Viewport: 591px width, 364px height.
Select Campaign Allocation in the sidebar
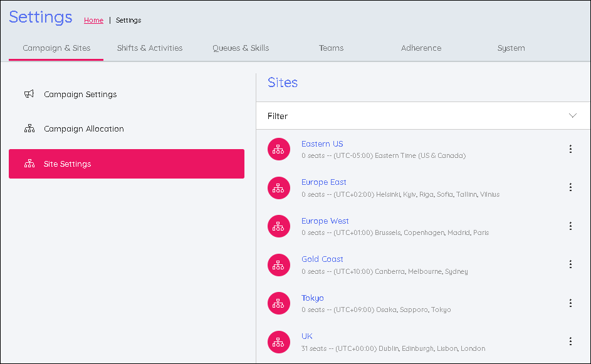pyautogui.click(x=84, y=129)
